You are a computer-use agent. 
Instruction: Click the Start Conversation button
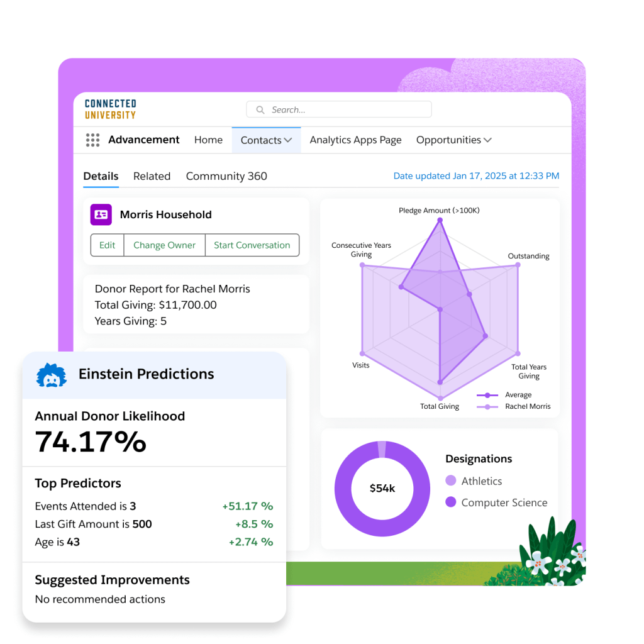pyautogui.click(x=252, y=245)
